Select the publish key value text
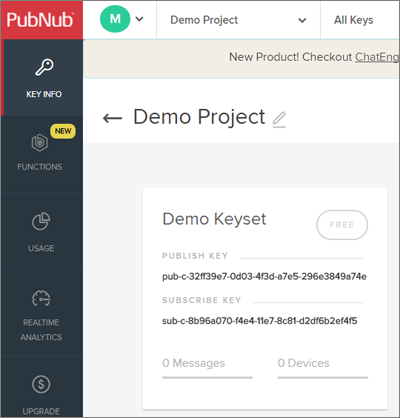 click(264, 276)
